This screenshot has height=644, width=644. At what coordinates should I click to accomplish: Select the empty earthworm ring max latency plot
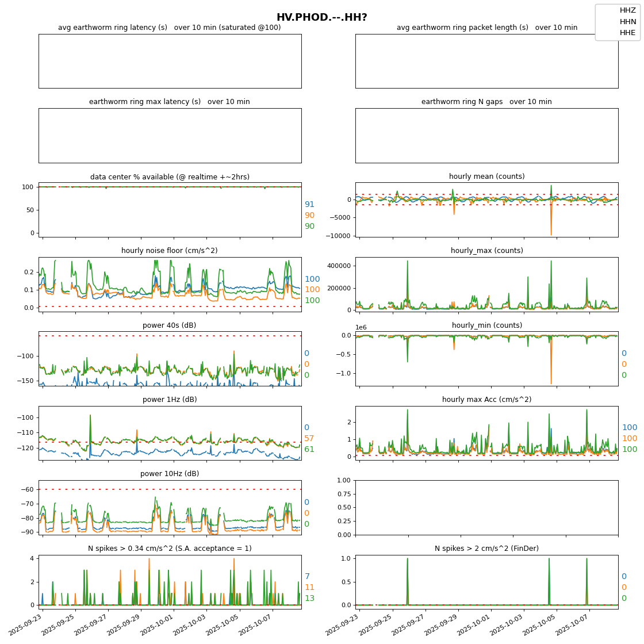pyautogui.click(x=170, y=136)
